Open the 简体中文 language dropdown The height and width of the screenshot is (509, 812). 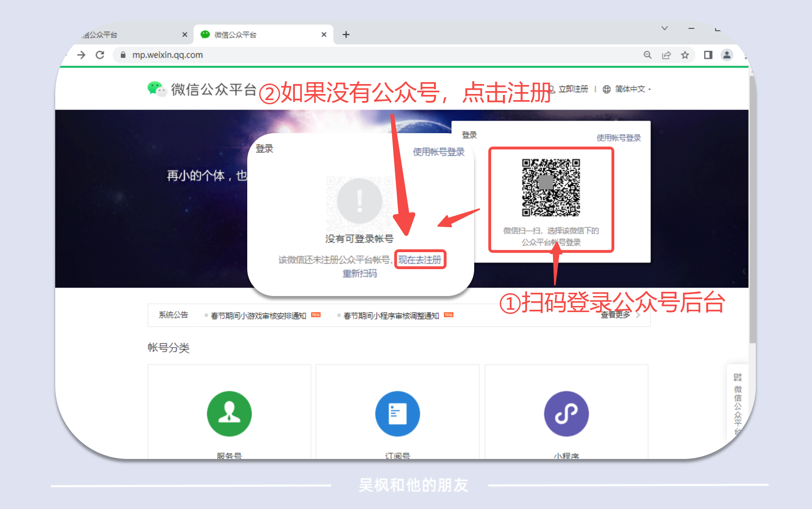pyautogui.click(x=632, y=89)
